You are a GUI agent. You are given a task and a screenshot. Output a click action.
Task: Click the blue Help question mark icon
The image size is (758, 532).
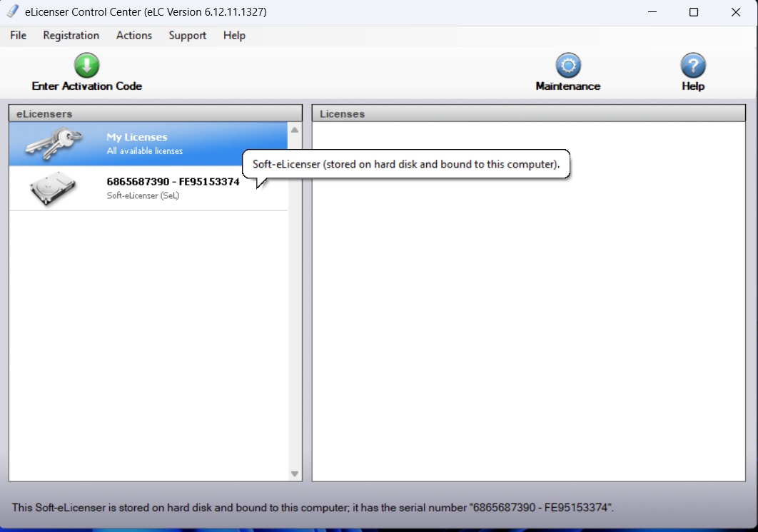point(693,65)
